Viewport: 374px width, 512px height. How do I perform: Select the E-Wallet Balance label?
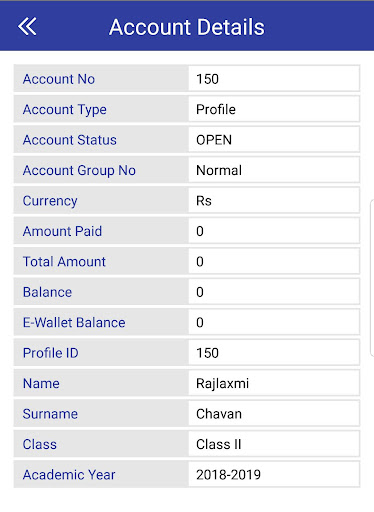pos(74,322)
